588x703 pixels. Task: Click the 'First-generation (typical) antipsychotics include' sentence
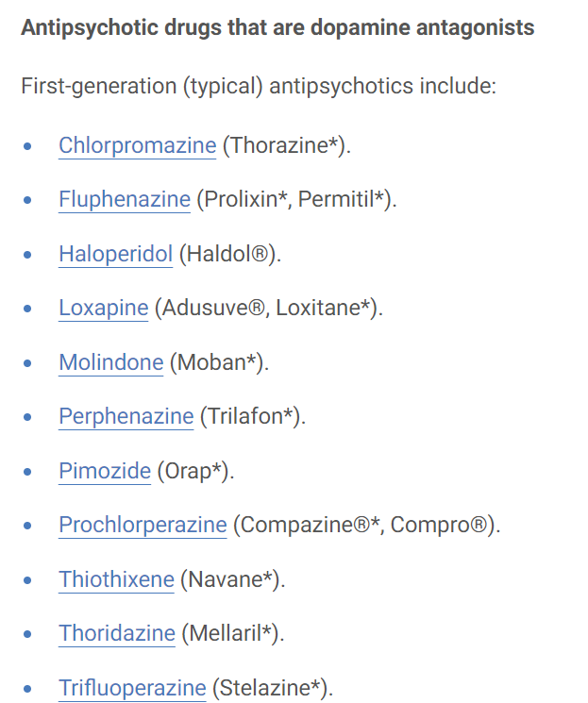click(258, 87)
